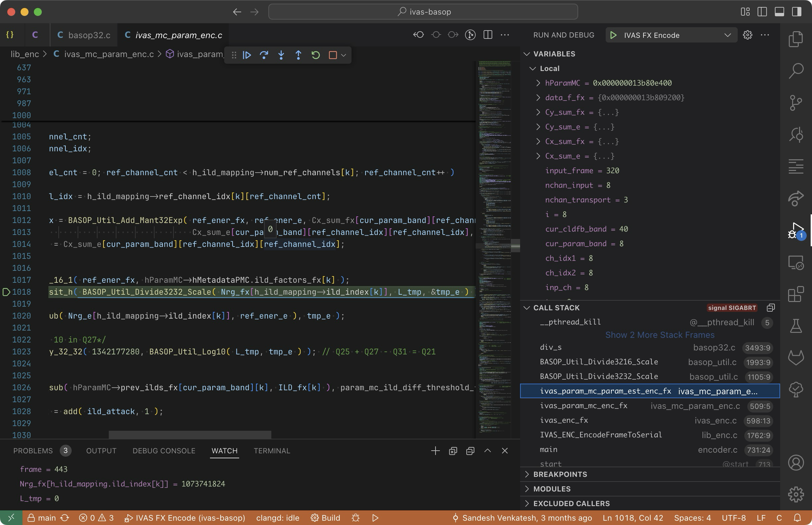The height and width of the screenshot is (525, 812).
Task: Open Extensions in the activity bar
Action: coord(796,294)
